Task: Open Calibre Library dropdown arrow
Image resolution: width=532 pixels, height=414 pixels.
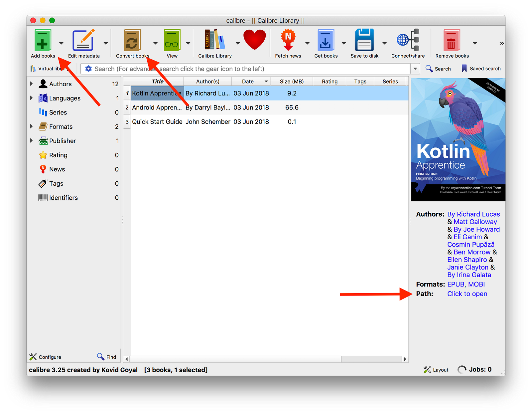Action: [x=238, y=43]
